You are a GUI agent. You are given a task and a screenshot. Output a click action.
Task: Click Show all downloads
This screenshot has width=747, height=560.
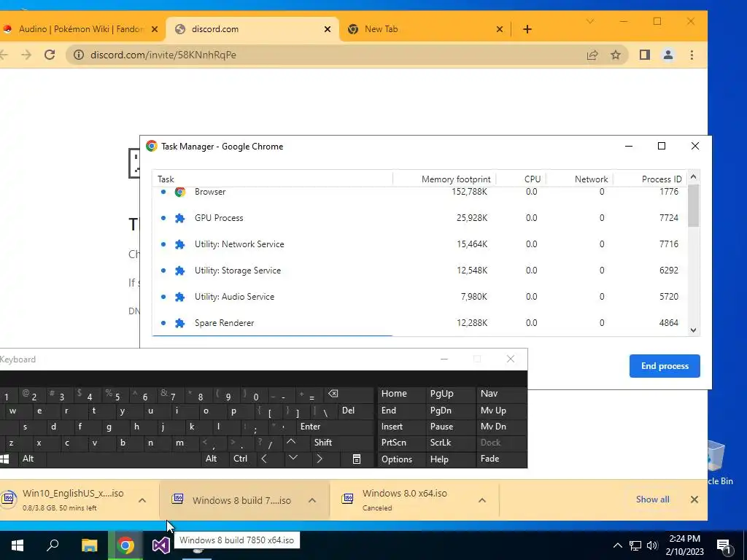(x=652, y=499)
